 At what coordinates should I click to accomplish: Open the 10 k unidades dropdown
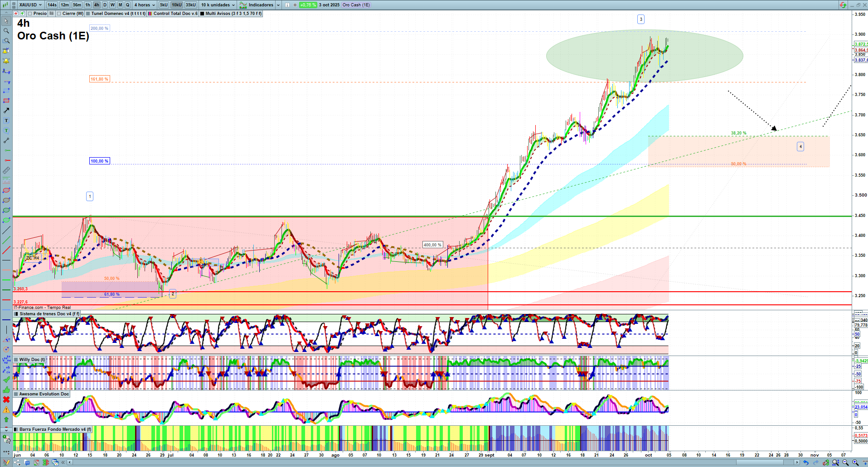[218, 5]
